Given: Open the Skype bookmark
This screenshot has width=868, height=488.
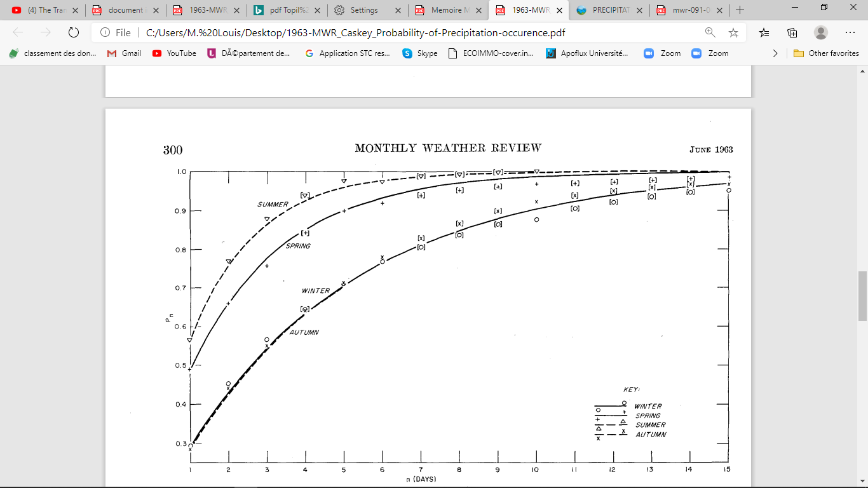Looking at the screenshot, I should point(420,53).
